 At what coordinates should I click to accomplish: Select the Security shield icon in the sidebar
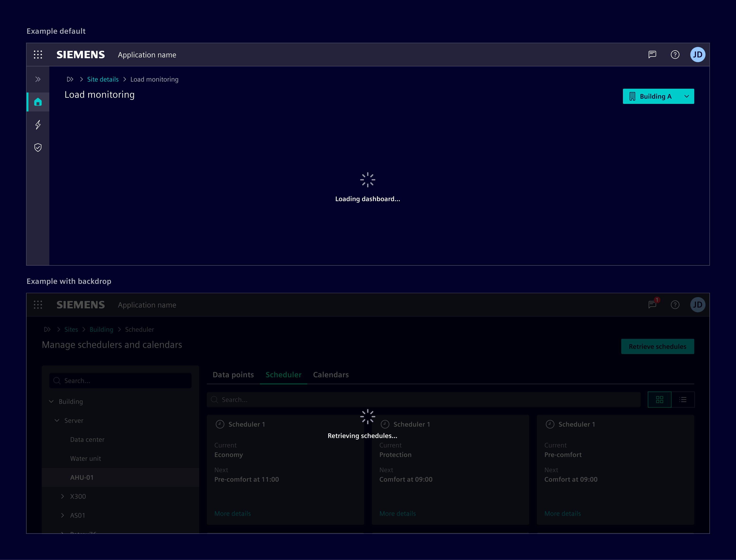38,147
